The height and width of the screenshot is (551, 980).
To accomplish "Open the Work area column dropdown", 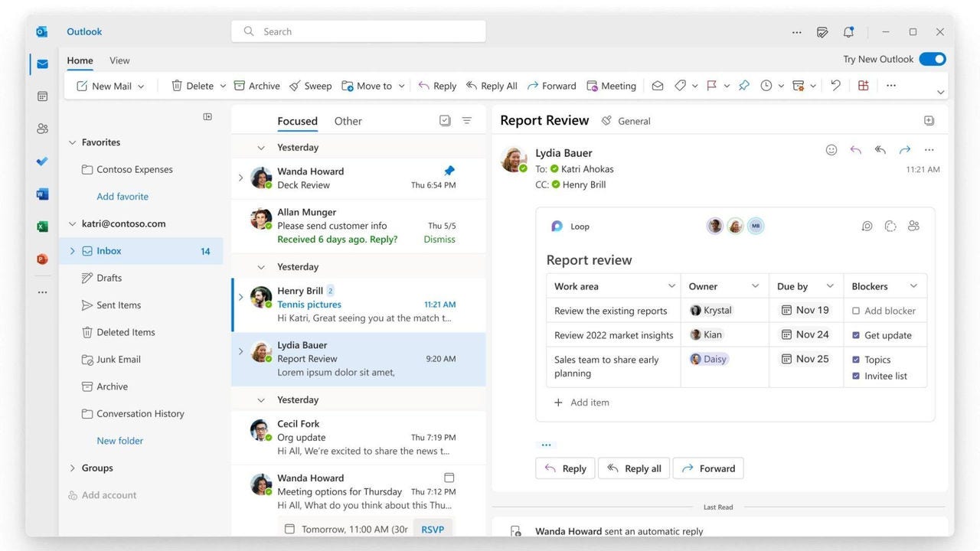I will coord(671,286).
